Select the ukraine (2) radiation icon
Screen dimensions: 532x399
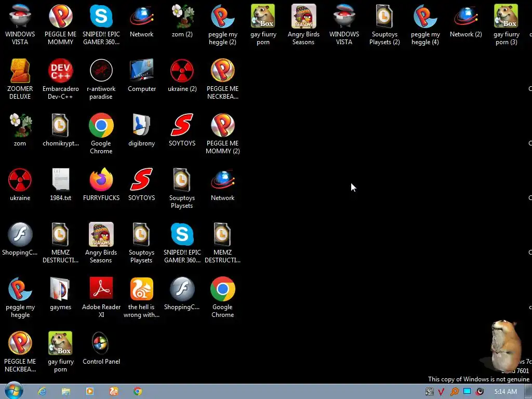(182, 75)
